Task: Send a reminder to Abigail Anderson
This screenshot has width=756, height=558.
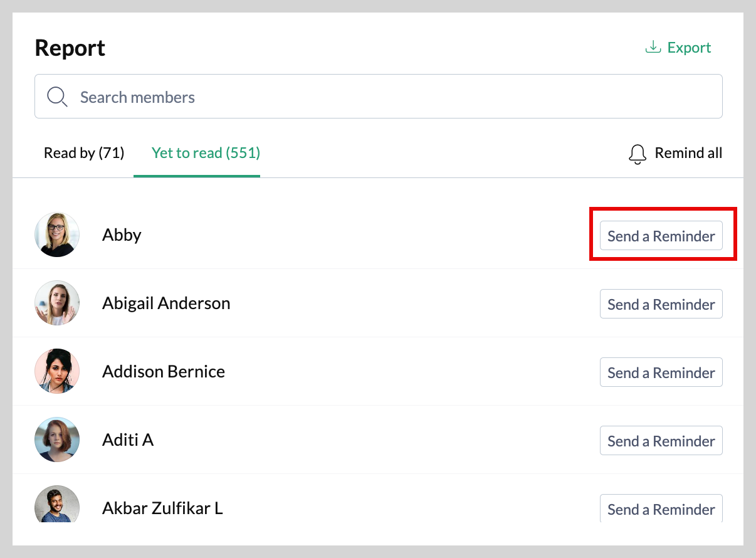Action: [661, 304]
